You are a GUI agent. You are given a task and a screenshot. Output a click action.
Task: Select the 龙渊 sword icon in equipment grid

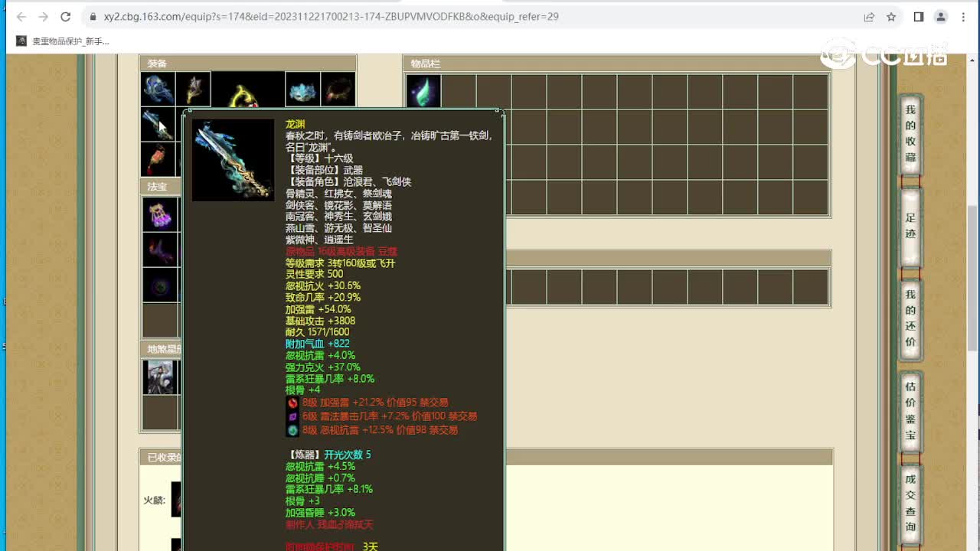pos(158,125)
